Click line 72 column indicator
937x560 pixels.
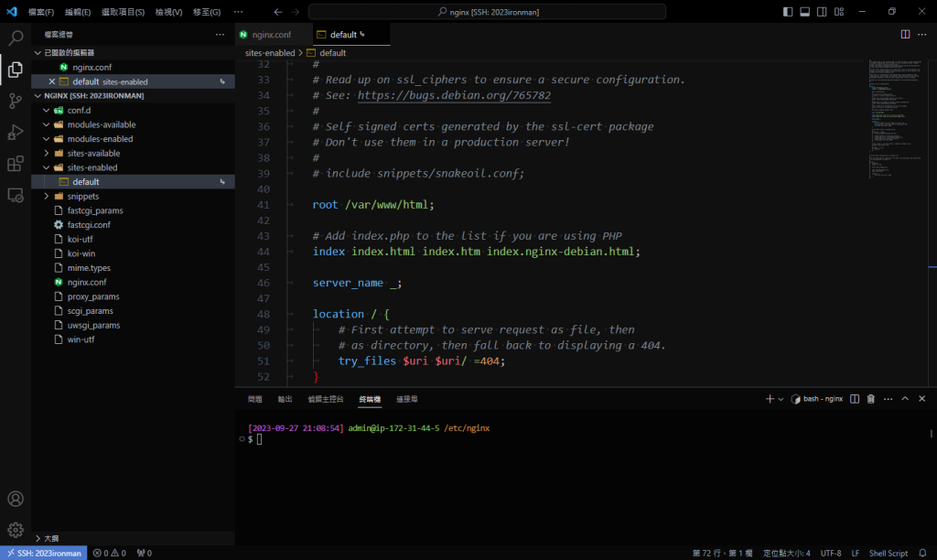tap(722, 554)
